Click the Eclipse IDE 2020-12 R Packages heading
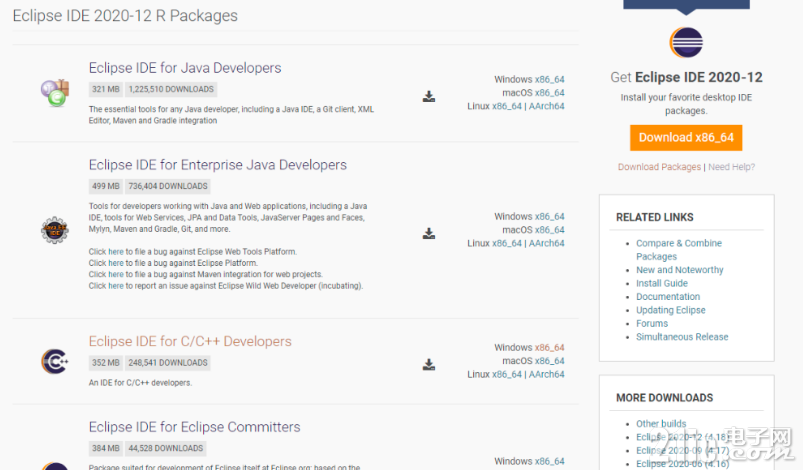803x470 pixels. 125,15
